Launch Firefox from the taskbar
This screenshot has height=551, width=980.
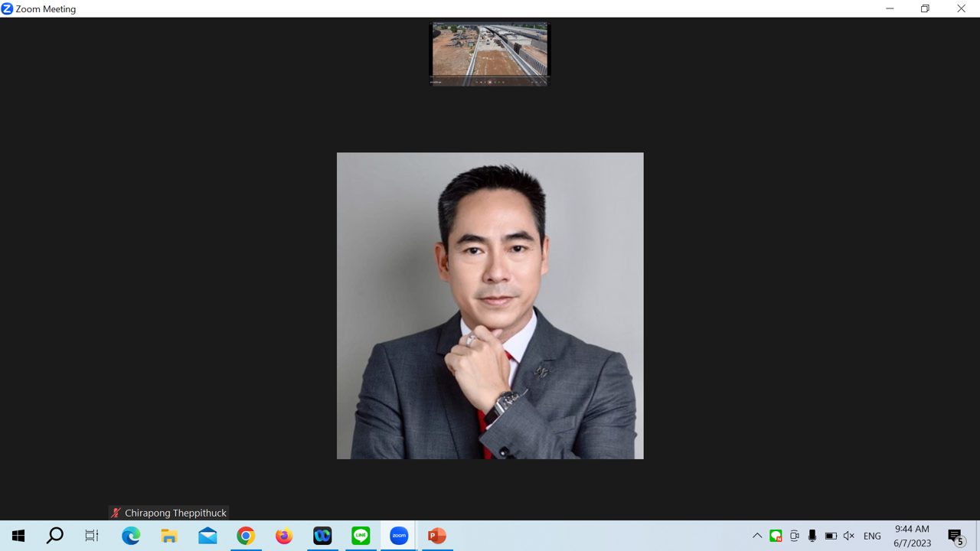coord(284,536)
